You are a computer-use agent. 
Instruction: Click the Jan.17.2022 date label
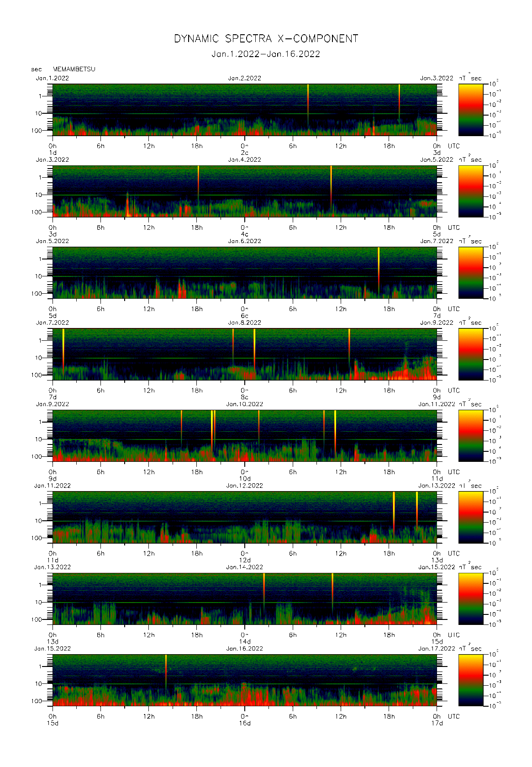click(437, 648)
